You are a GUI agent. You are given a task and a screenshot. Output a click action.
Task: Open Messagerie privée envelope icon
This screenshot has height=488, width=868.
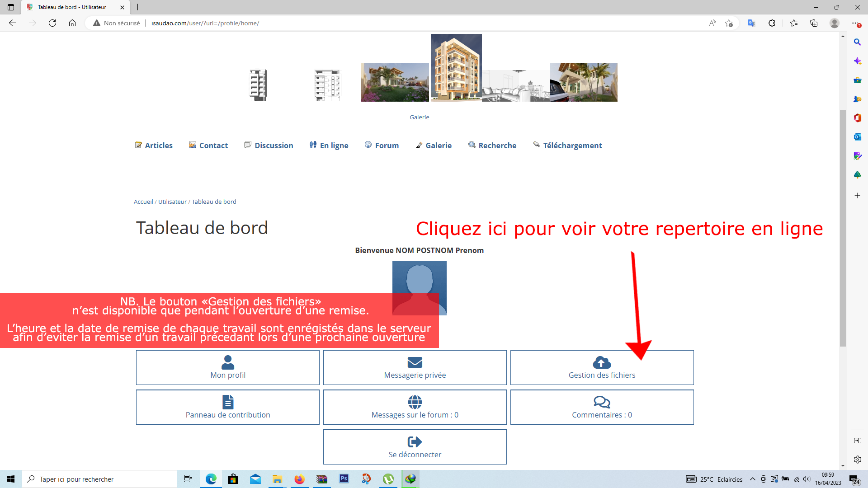pos(415,362)
